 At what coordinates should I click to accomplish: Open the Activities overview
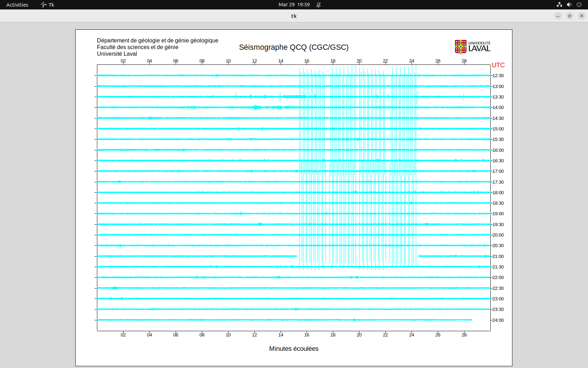point(17,5)
